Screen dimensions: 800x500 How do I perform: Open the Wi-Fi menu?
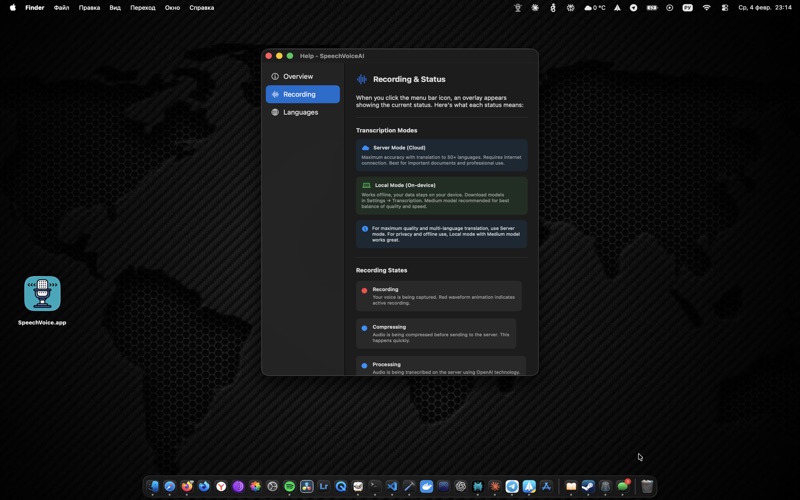click(x=706, y=8)
